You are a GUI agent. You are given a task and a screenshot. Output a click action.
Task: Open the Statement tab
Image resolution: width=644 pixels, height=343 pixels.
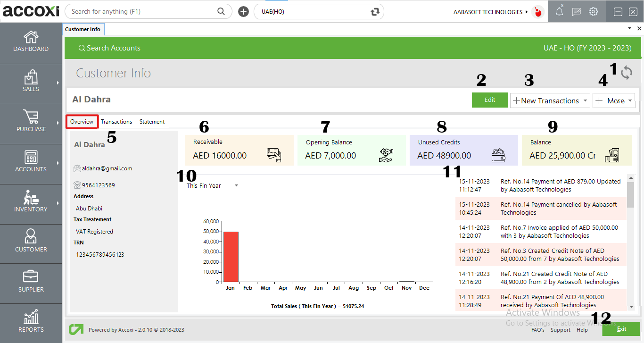click(152, 122)
